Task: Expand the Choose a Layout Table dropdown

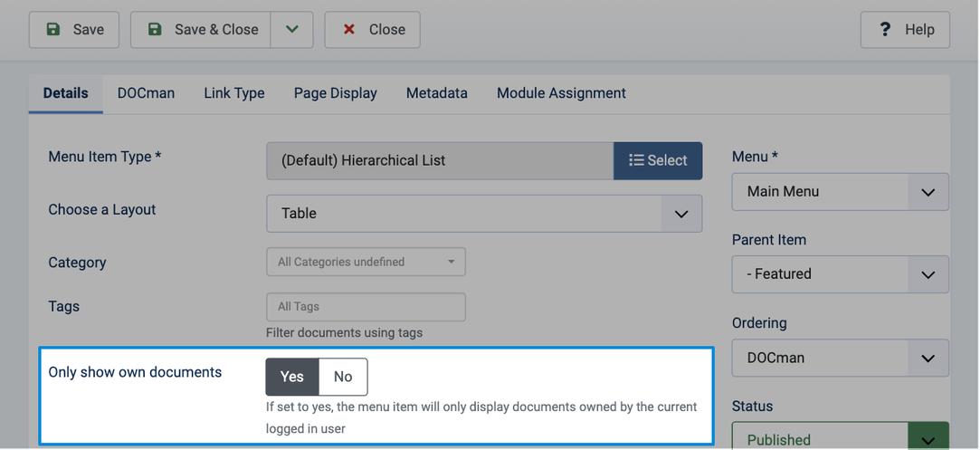Action: coord(484,214)
